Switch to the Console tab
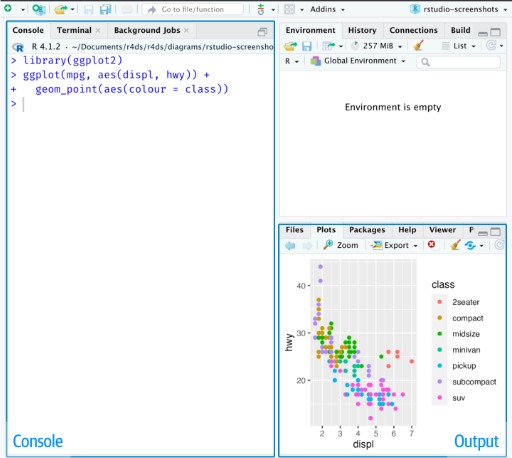 [28, 30]
